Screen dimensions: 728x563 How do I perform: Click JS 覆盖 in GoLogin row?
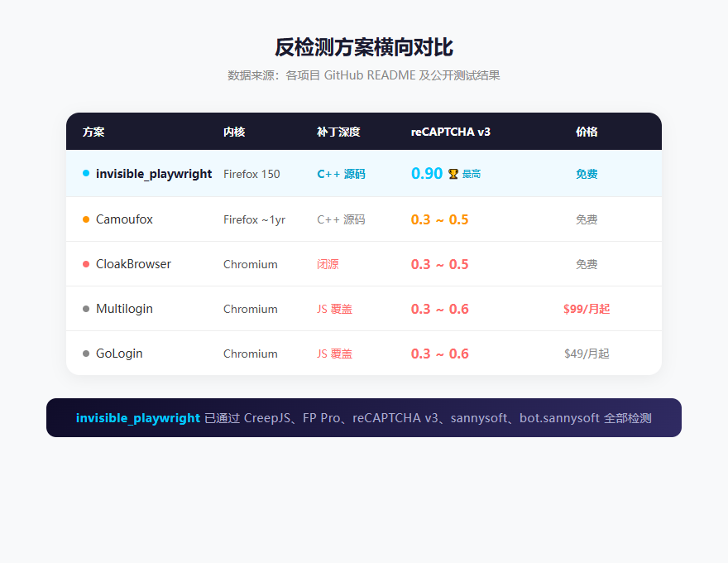[x=335, y=354]
